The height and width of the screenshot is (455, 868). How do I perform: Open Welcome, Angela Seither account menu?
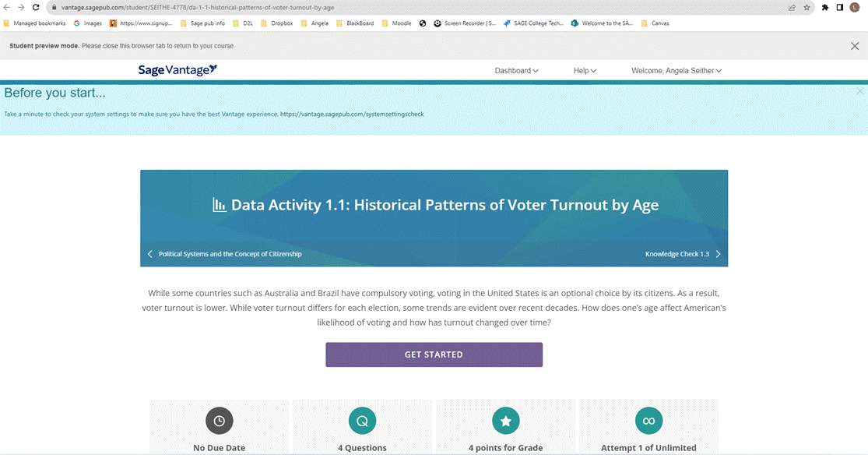point(676,70)
